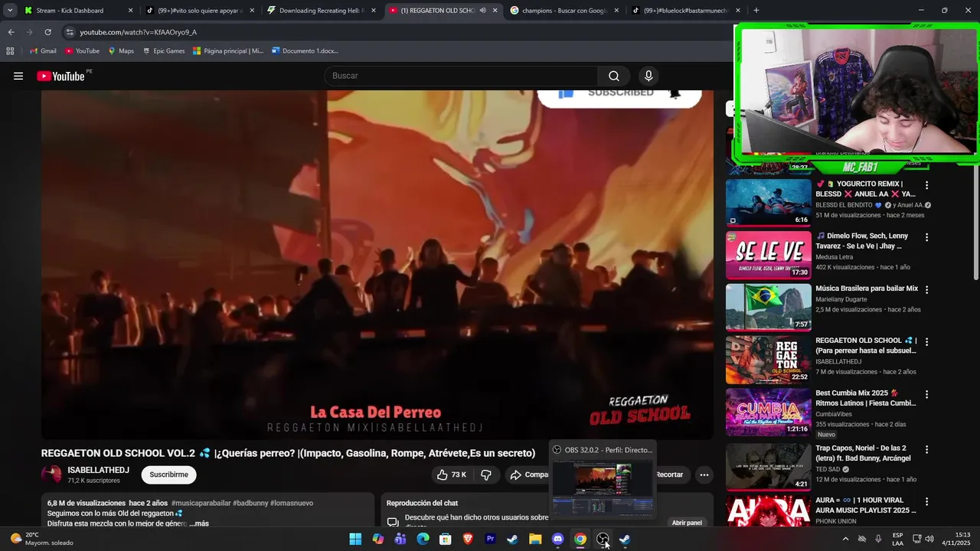View site information icon in address bar

click(70, 32)
